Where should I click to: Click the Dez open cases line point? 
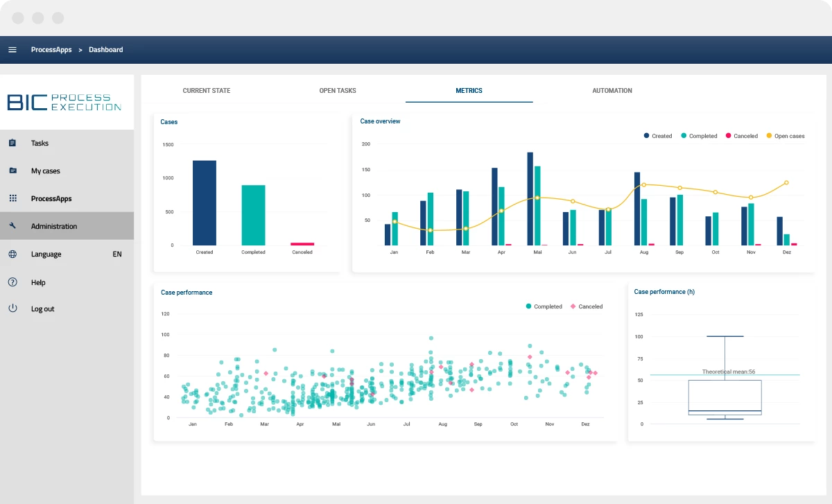click(x=786, y=183)
